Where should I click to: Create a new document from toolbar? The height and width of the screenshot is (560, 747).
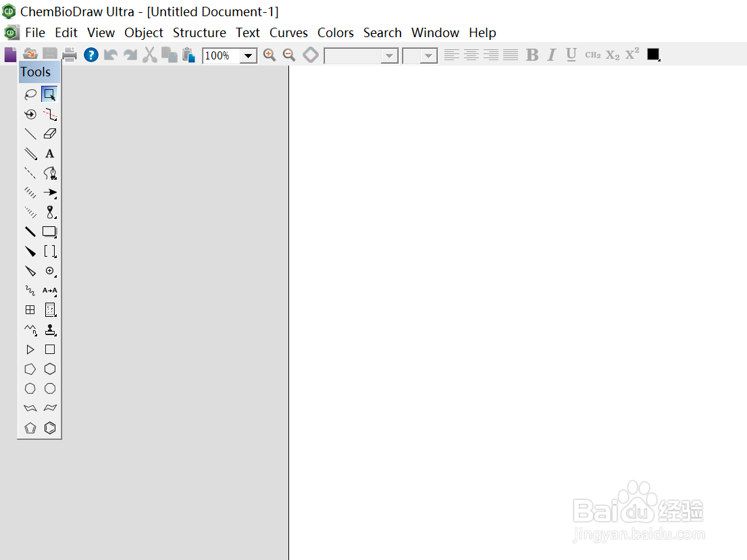(x=11, y=55)
